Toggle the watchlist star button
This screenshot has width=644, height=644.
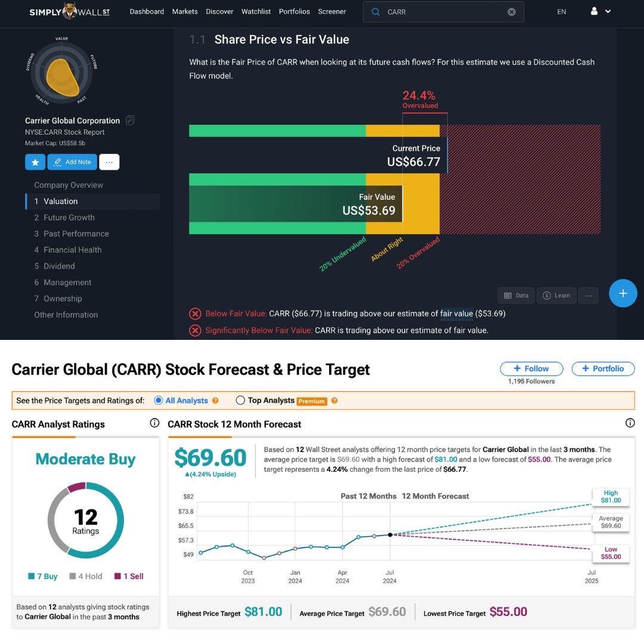coord(35,162)
